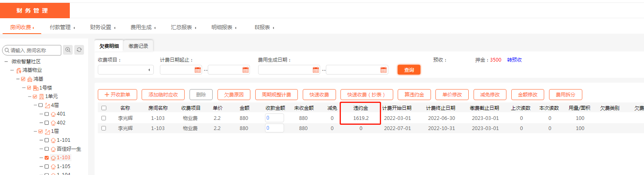The width and height of the screenshot is (644, 175).
Task: Switch to the 缴费记录 tab
Action: [x=138, y=46]
